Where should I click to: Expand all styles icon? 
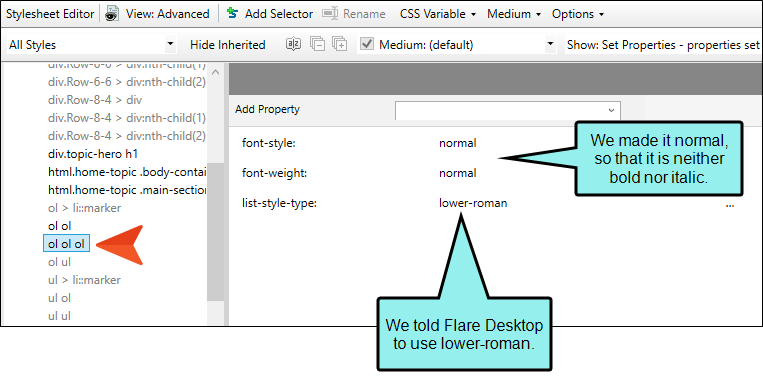click(340, 45)
